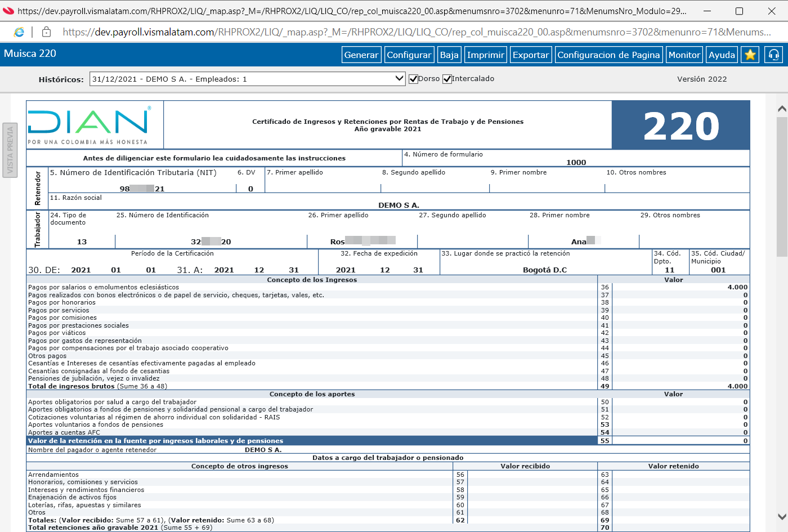Click Nombre del pagador DEMO S A. value
The image size is (788, 532).
pyautogui.click(x=263, y=450)
